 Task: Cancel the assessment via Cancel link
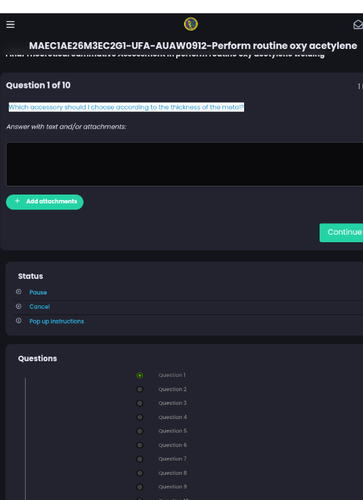tap(39, 307)
